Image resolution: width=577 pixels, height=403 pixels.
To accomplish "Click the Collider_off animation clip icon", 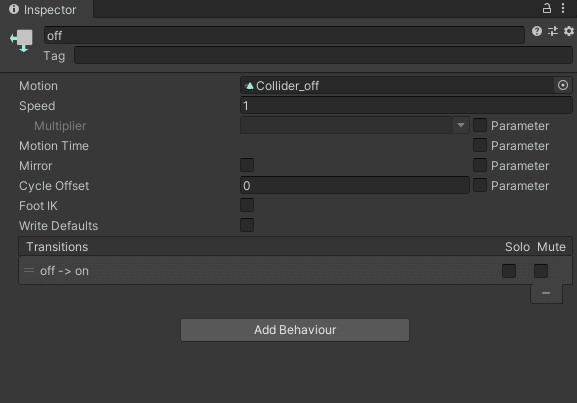I will coord(249,86).
